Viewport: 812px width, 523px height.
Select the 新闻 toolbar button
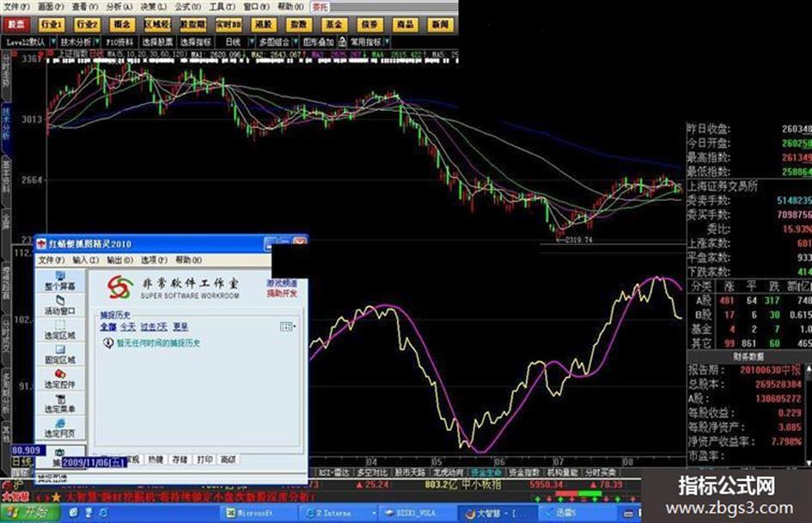[440, 24]
